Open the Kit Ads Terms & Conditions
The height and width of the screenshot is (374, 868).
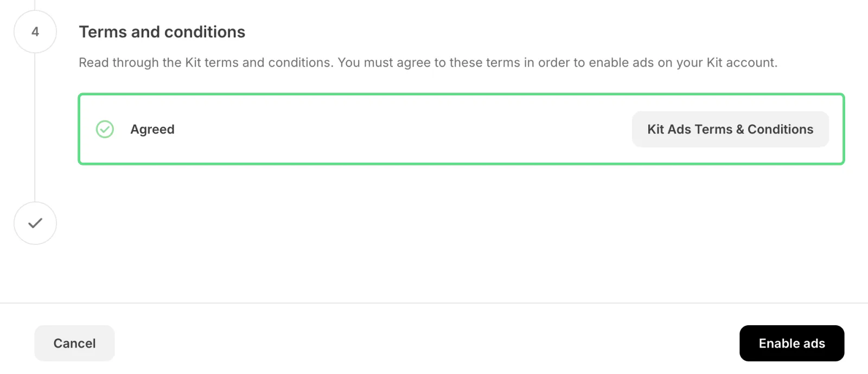730,129
